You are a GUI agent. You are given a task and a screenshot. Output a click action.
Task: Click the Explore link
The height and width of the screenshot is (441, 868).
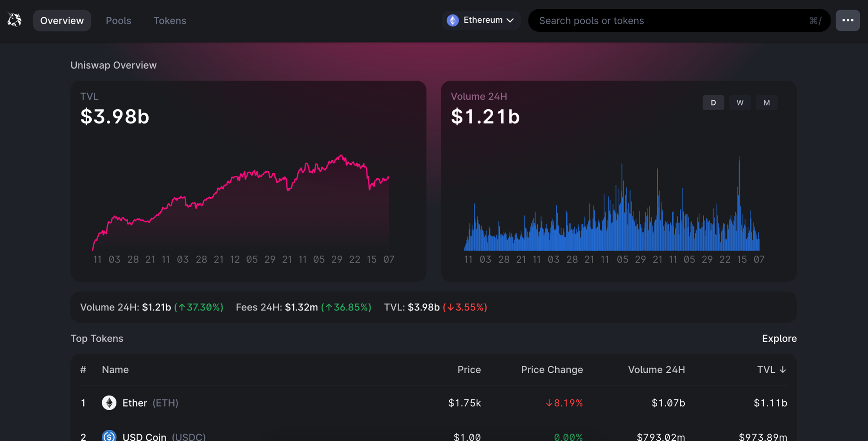779,338
